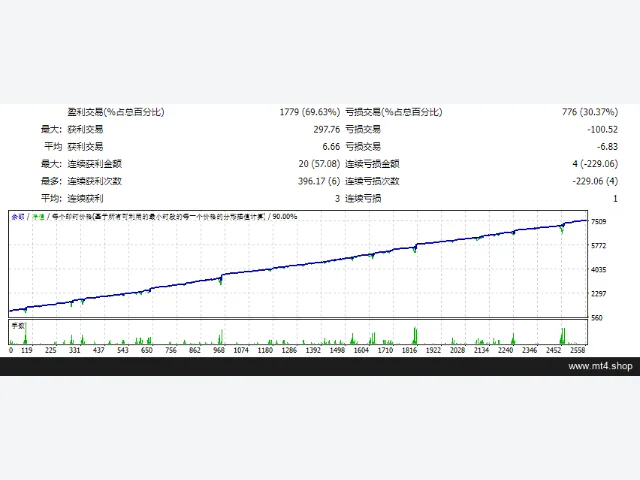
Task: Click the y-axis label "2297"
Action: [599, 294]
